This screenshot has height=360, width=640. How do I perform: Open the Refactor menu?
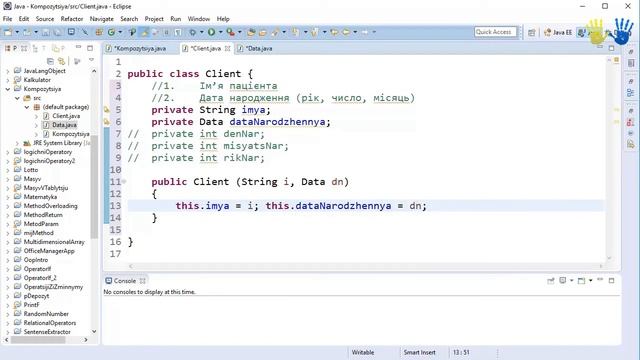tap(71, 19)
